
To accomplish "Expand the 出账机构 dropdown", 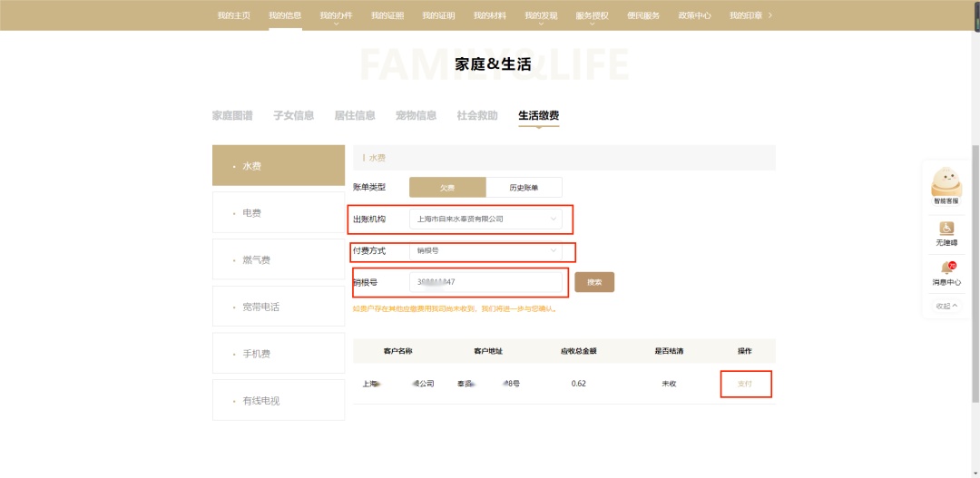I will click(x=485, y=219).
